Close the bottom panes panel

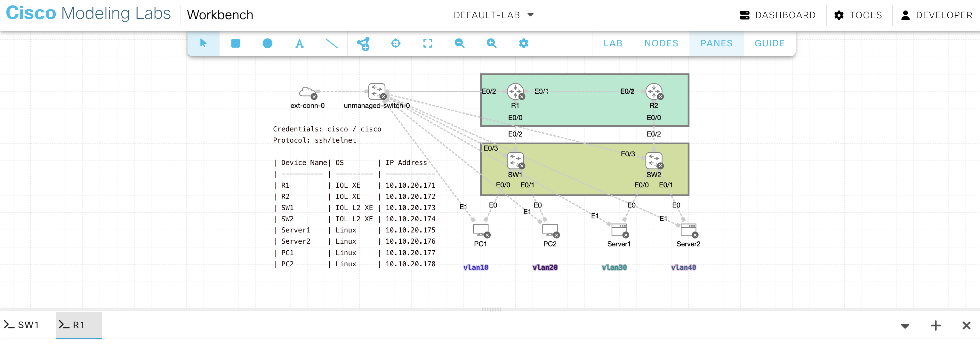[x=966, y=326]
